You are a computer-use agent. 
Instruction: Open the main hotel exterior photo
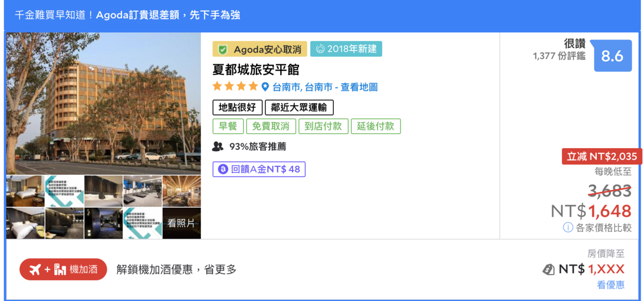pos(104,104)
